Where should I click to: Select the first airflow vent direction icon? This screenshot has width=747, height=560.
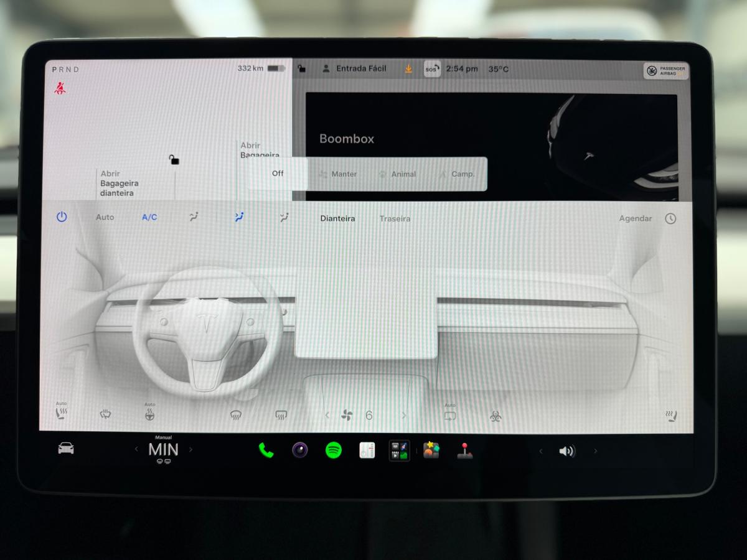coord(194,217)
